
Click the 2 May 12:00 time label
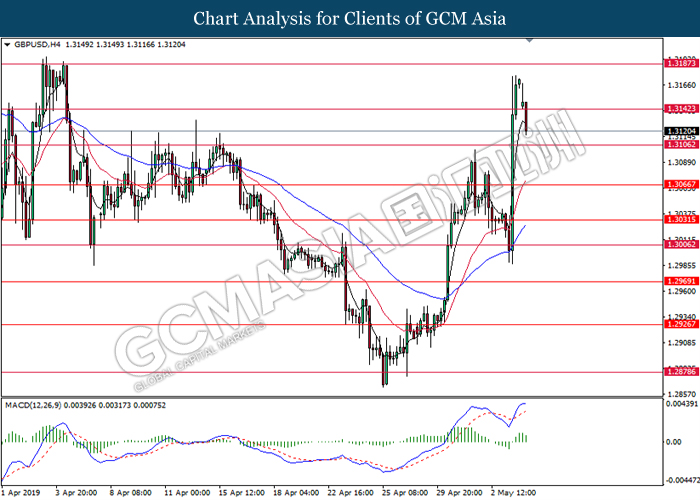(514, 493)
